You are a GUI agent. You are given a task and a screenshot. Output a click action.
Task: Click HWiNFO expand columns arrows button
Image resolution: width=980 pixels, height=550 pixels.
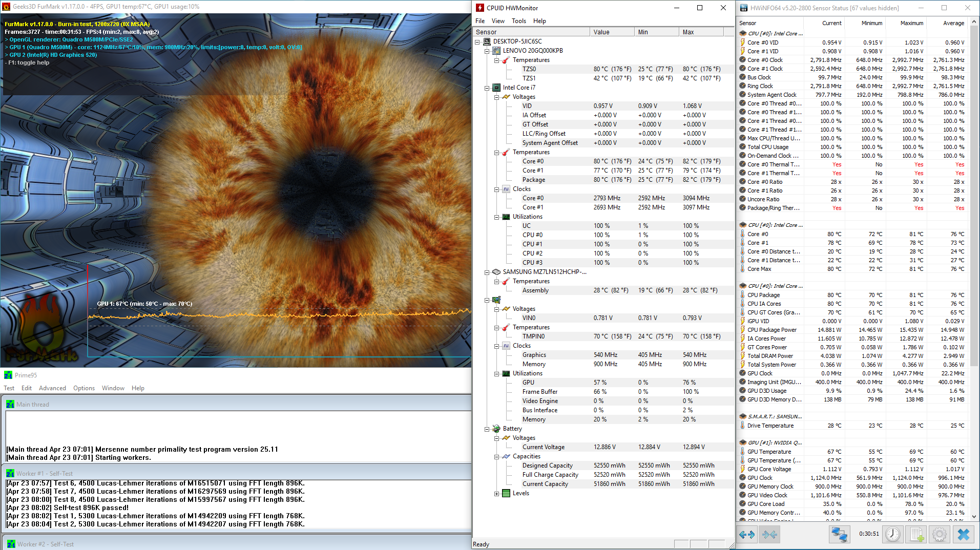coord(747,535)
